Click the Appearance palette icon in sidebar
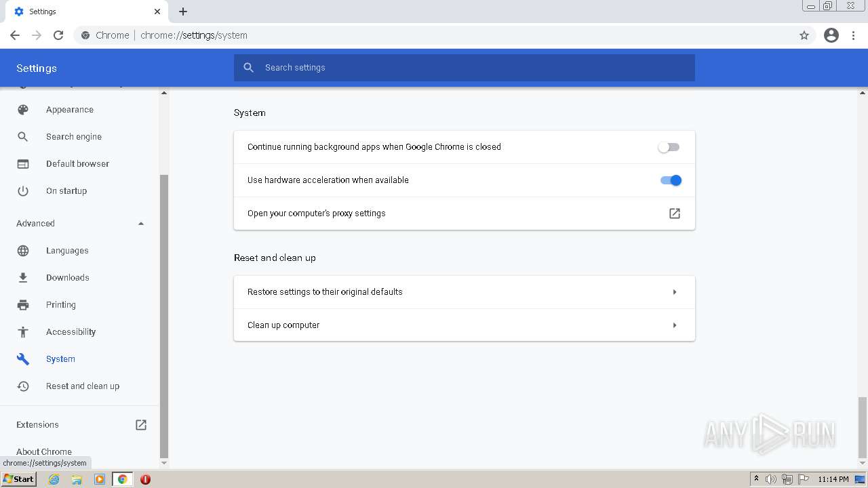The width and height of the screenshot is (868, 488). (23, 110)
